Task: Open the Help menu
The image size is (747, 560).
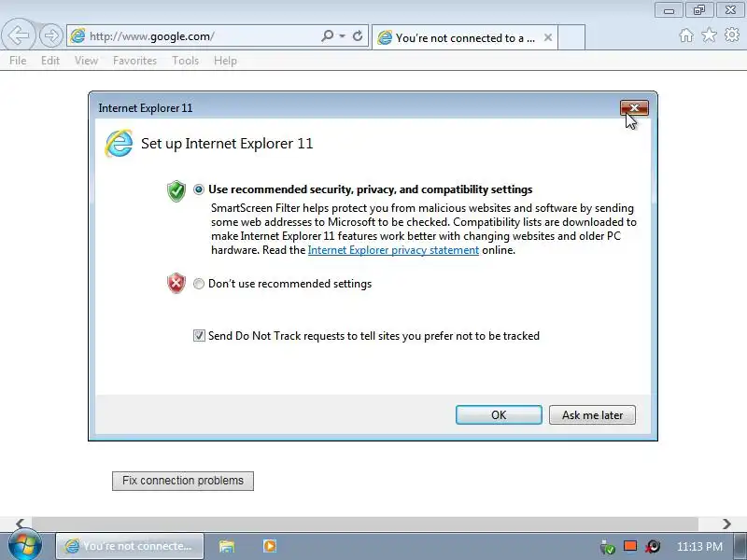Action: 225,61
